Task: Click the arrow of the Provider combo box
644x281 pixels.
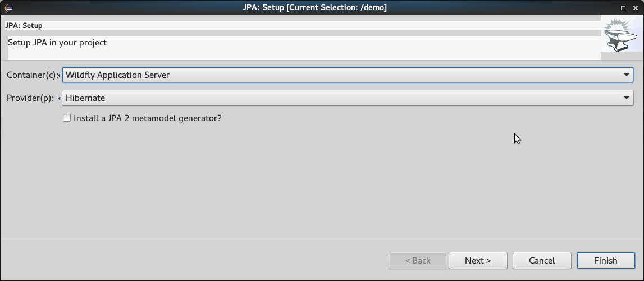Action: click(x=627, y=98)
